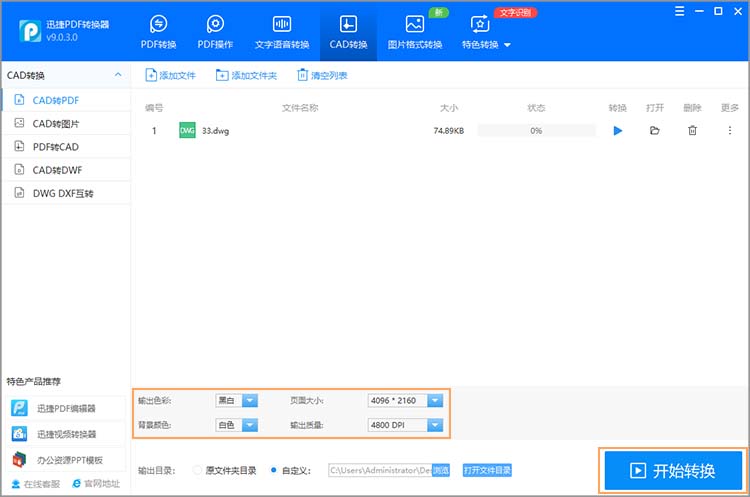Expand the 特色转换 dropdown tab
Viewport: 750px width, 497px height.
coord(486,32)
